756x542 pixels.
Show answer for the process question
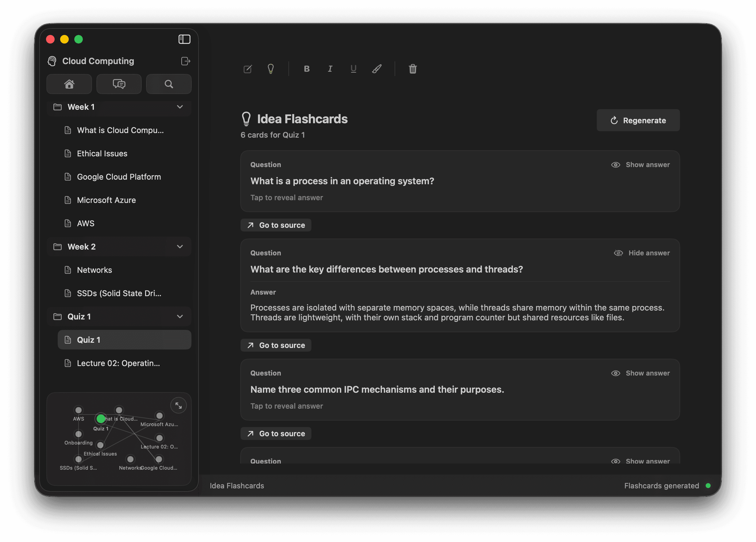(x=640, y=165)
